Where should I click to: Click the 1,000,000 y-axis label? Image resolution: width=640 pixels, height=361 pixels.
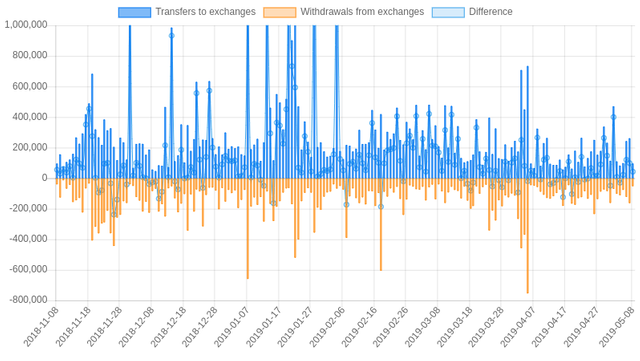point(26,25)
